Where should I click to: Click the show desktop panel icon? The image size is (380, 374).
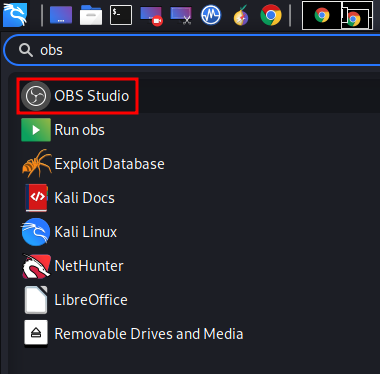click(x=61, y=15)
